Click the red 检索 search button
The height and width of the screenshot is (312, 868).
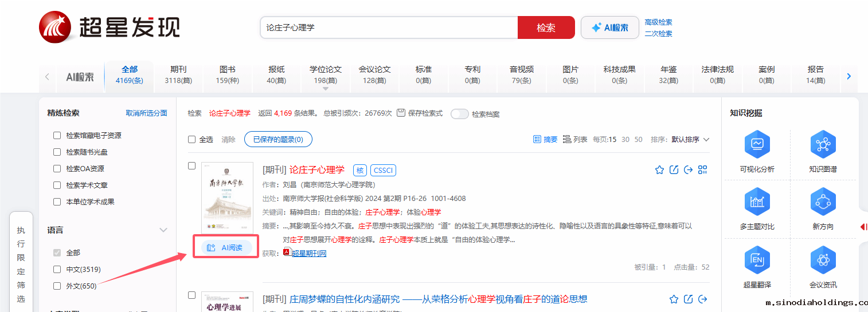(546, 27)
